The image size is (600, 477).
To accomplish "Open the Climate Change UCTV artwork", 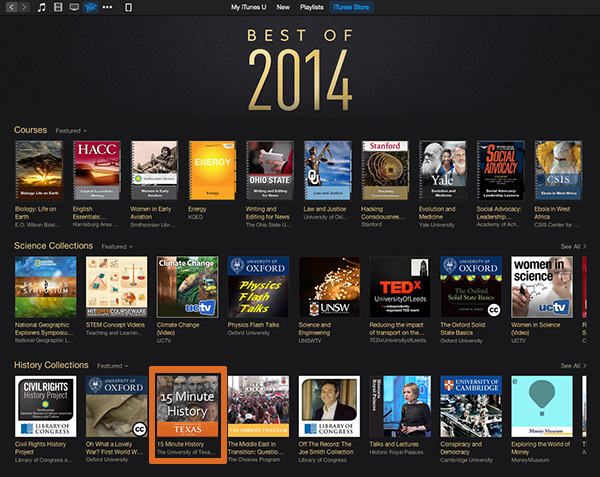I will (x=188, y=287).
